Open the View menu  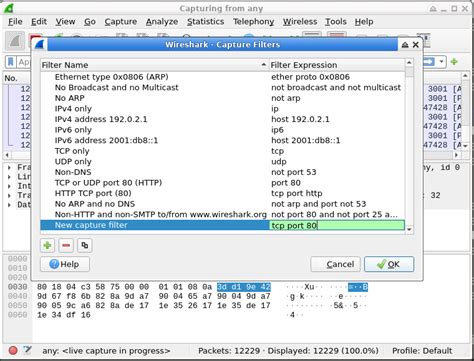[x=65, y=22]
